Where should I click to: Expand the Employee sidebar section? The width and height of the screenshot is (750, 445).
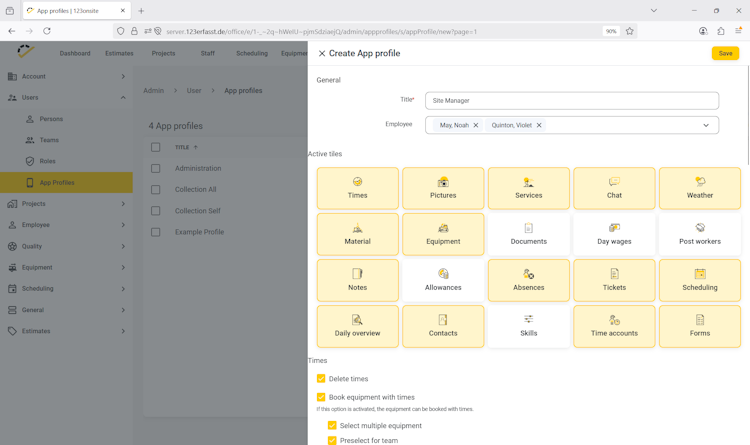[66, 225]
